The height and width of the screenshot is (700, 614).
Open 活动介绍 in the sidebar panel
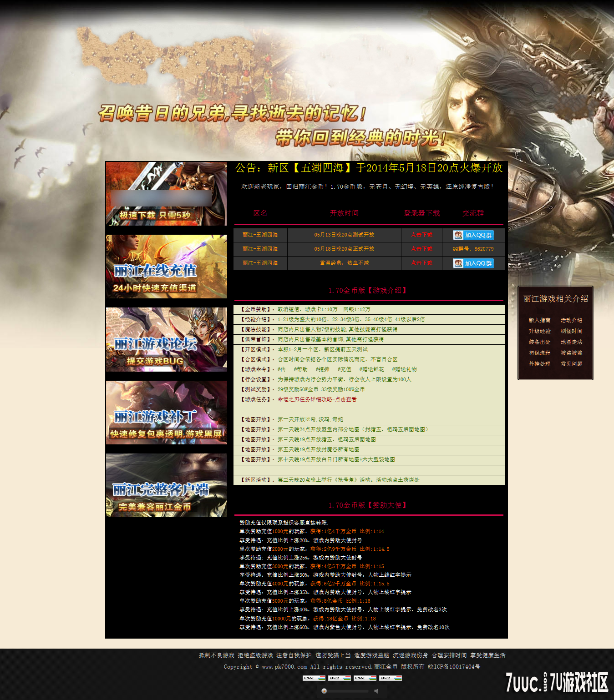pos(572,320)
